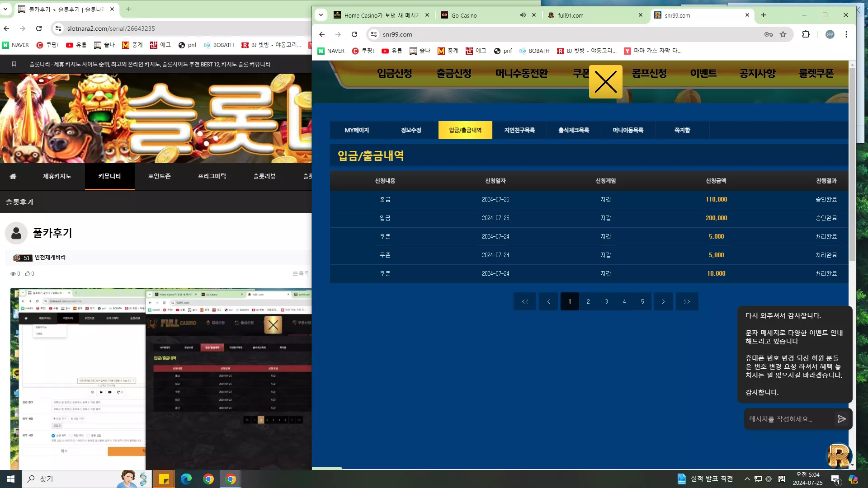Open the 입금신청 menu
Screen dimensions: 868x488
[x=395, y=73]
